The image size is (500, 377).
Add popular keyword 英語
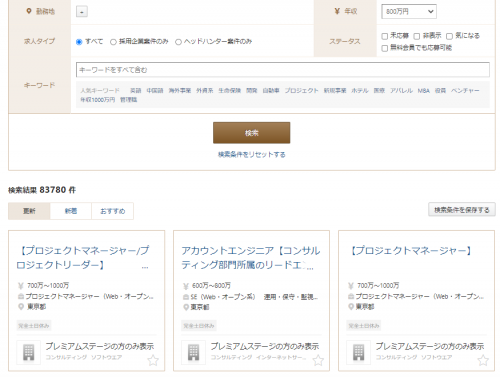pos(136,91)
